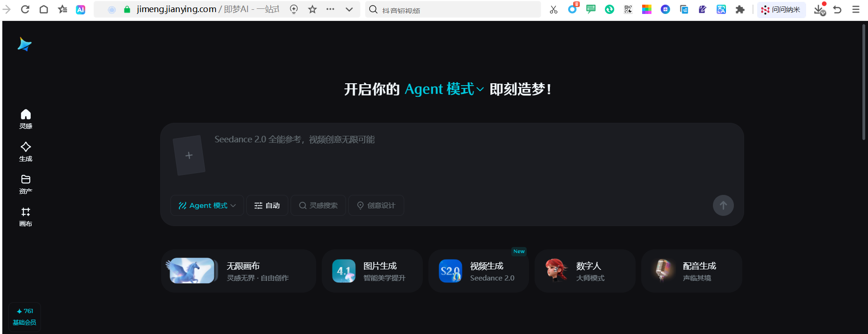Add a reference file with the plus card
Viewport: 868px width, 334px height.
coord(189,155)
